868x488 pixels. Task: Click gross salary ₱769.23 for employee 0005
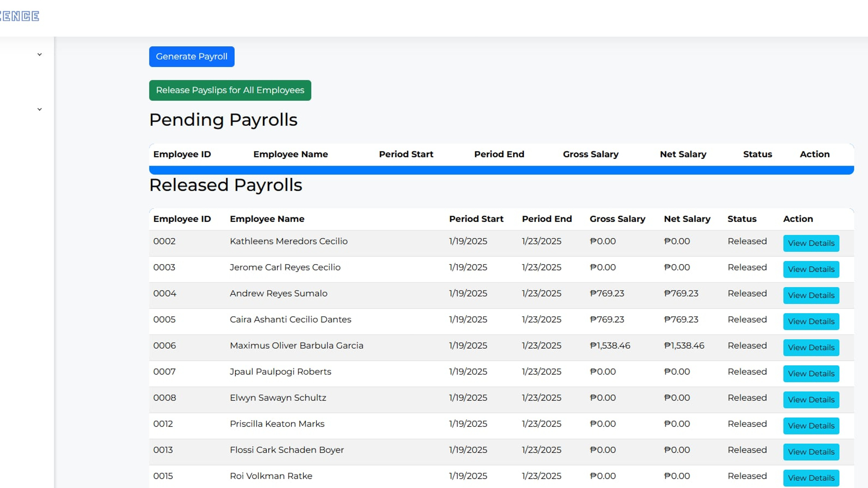(x=607, y=320)
